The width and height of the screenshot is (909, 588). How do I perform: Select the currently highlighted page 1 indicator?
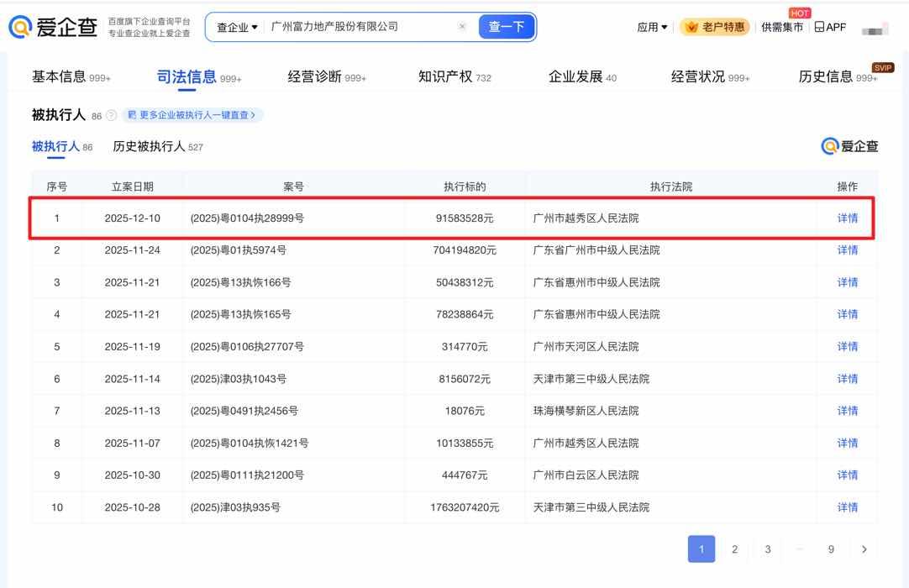(701, 549)
